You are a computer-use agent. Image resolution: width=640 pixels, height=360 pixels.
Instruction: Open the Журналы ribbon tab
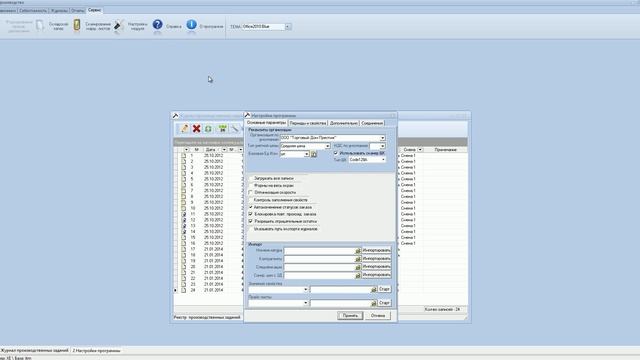click(x=59, y=11)
